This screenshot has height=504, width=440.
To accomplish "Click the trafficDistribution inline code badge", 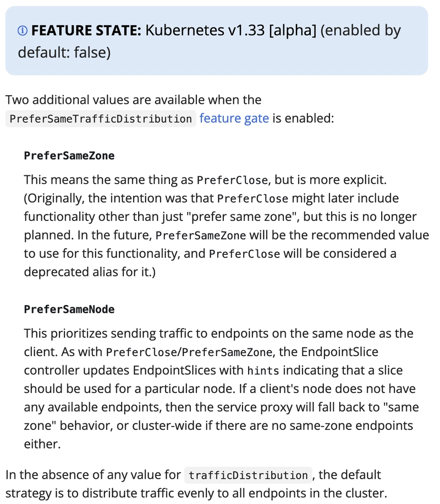I will click(248, 475).
